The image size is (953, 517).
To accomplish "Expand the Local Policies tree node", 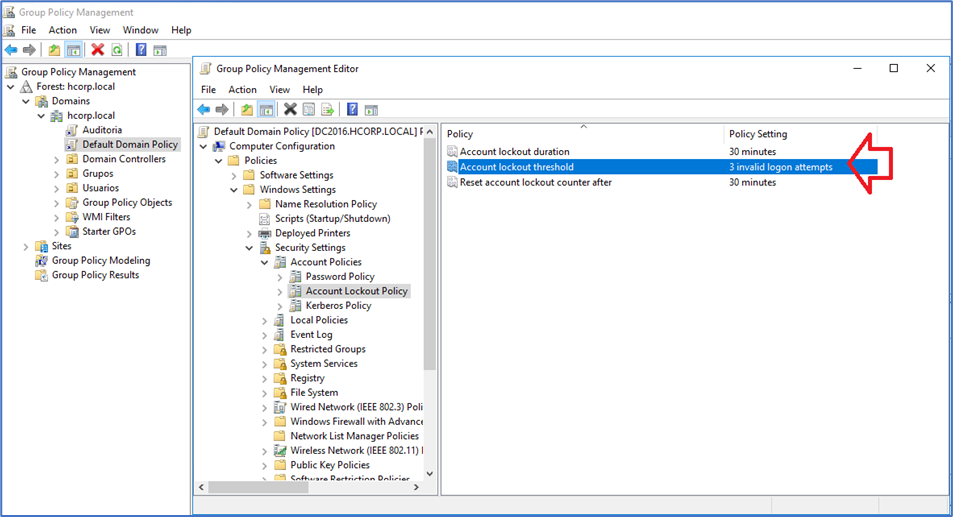I will (x=265, y=321).
